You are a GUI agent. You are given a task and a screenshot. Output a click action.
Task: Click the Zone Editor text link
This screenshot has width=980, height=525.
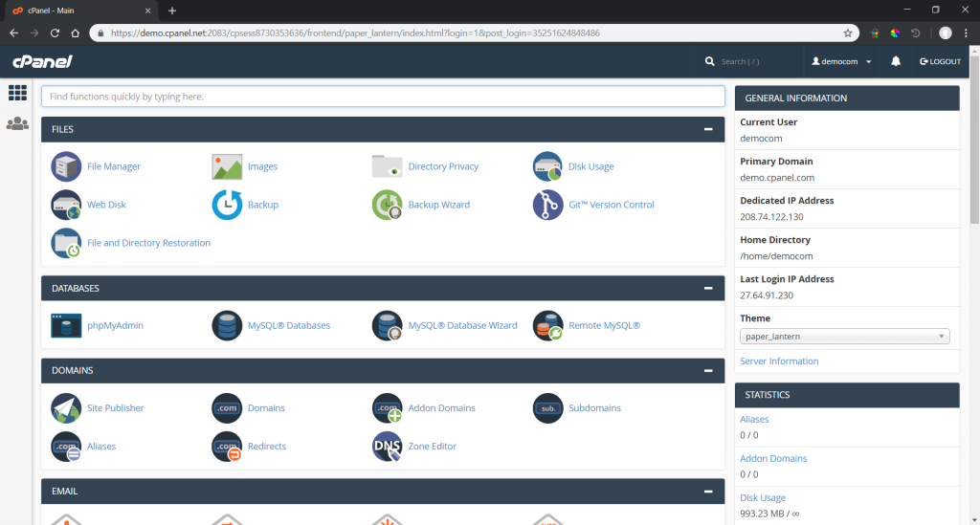[x=432, y=447]
